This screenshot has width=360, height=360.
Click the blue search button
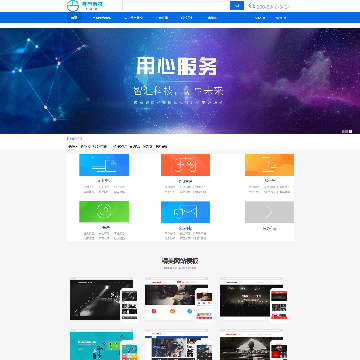click(237, 6)
